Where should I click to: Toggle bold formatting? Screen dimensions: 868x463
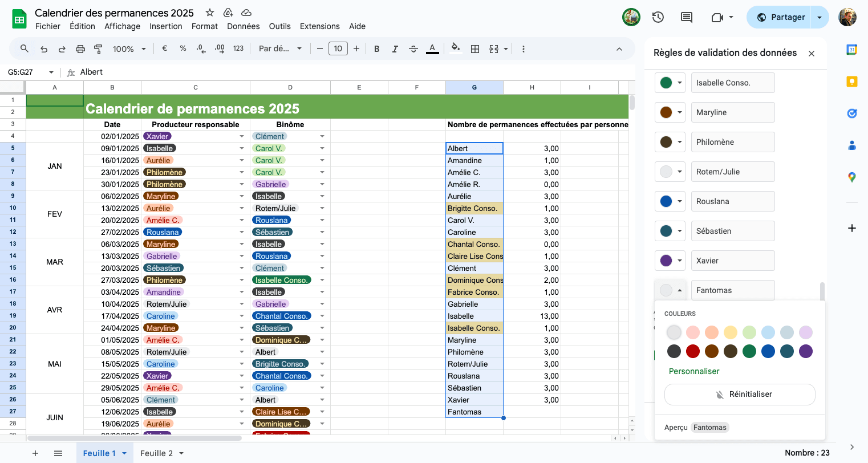377,49
